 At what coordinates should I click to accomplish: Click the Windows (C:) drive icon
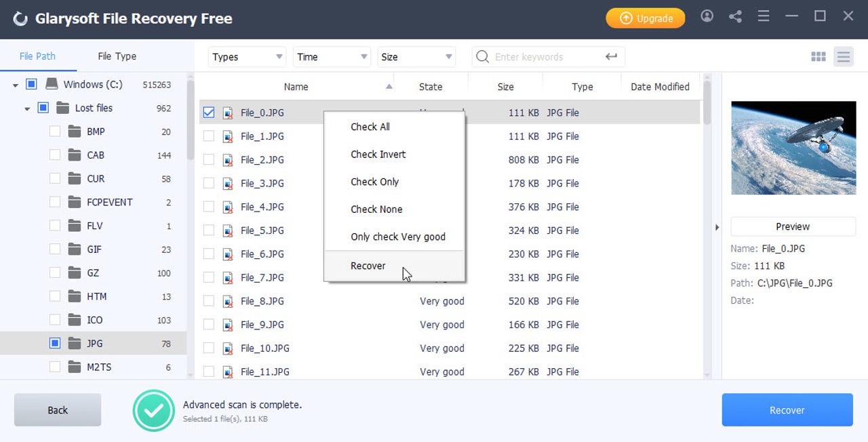pyautogui.click(x=52, y=84)
